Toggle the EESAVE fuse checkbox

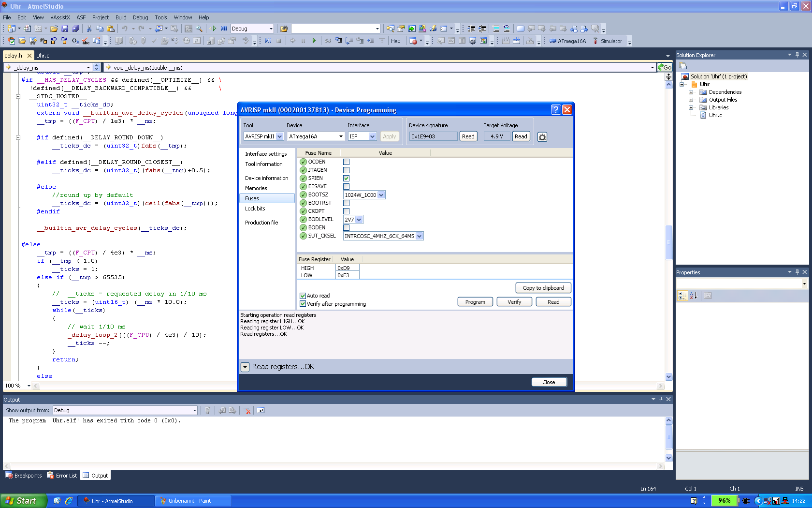346,187
